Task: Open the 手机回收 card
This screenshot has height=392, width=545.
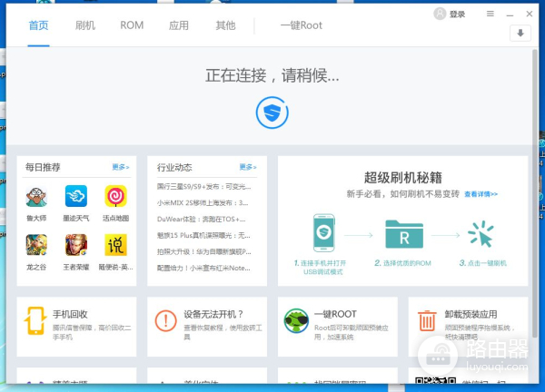Action: pyautogui.click(x=76, y=327)
